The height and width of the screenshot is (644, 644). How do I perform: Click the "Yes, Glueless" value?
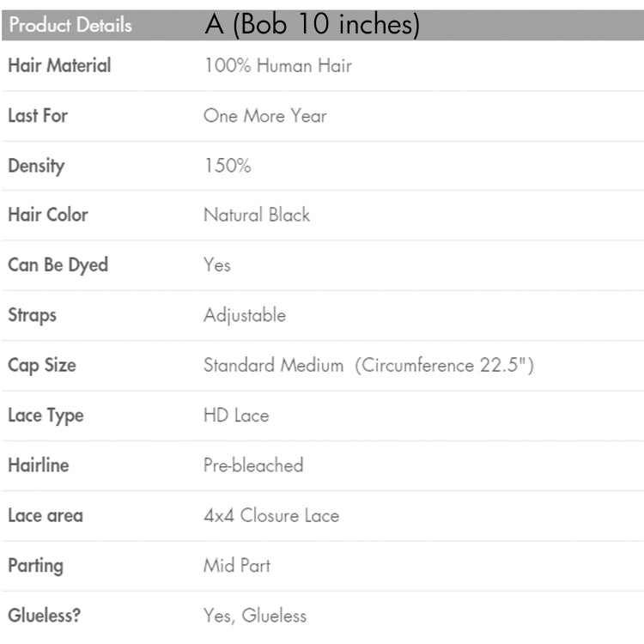coord(254,616)
